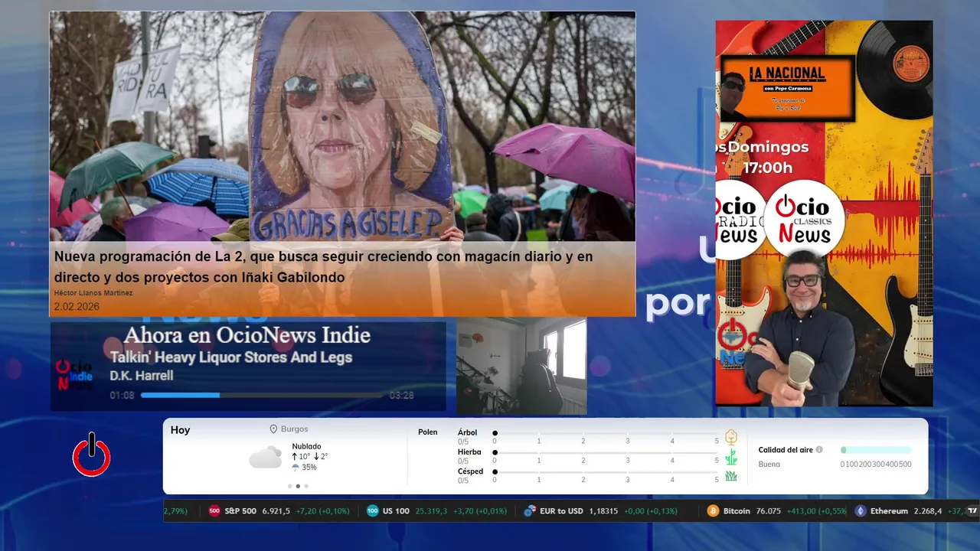Click 'Ahora en OcioNews Indie' heading
Viewport: 980px width, 551px height.
(247, 335)
